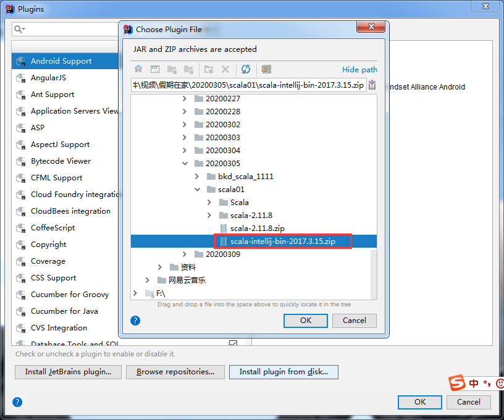This screenshot has height=420, width=504.
Task: Select CSS Support plugin
Action: pyautogui.click(x=65, y=278)
